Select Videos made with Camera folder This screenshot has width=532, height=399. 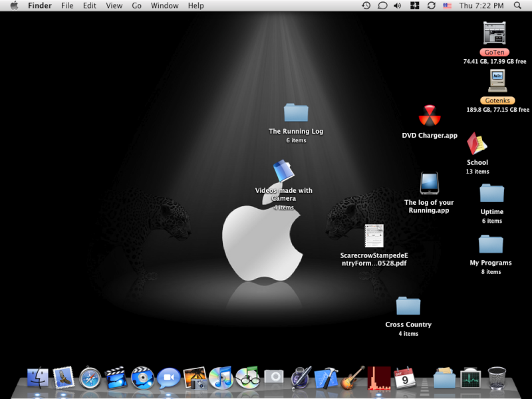point(284,171)
